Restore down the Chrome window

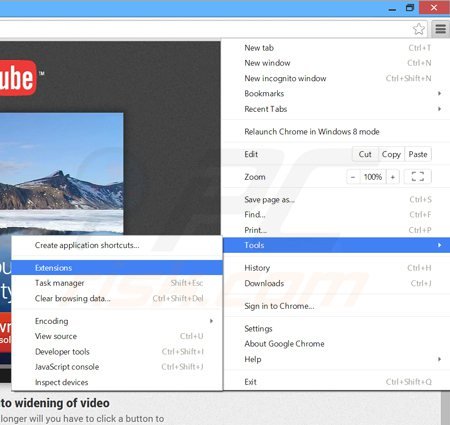point(410,8)
